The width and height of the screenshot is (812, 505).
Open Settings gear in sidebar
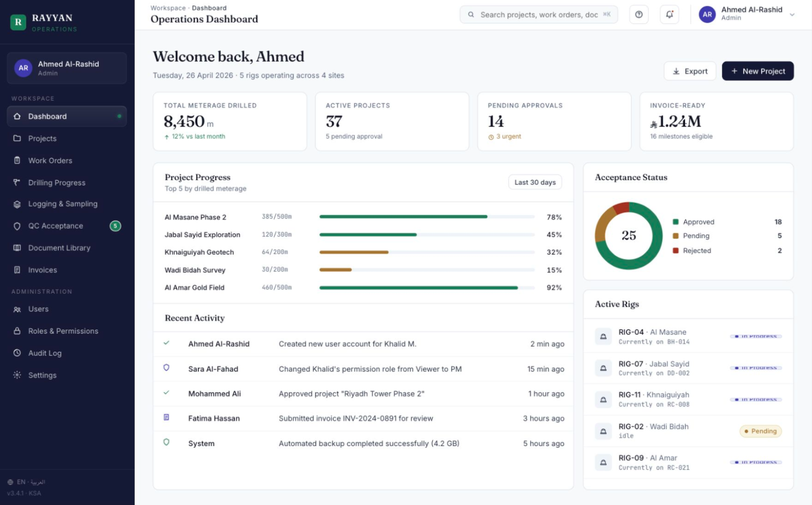[17, 375]
